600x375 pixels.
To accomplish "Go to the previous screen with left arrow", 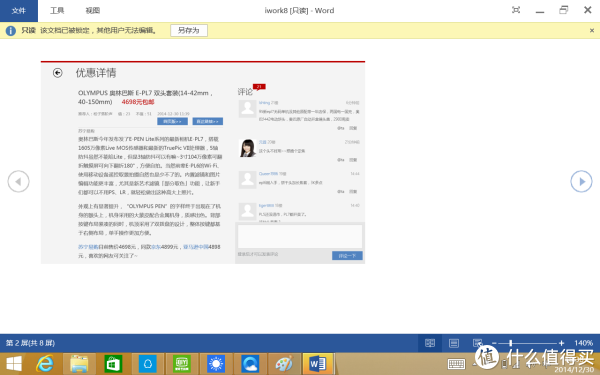I will (18, 181).
